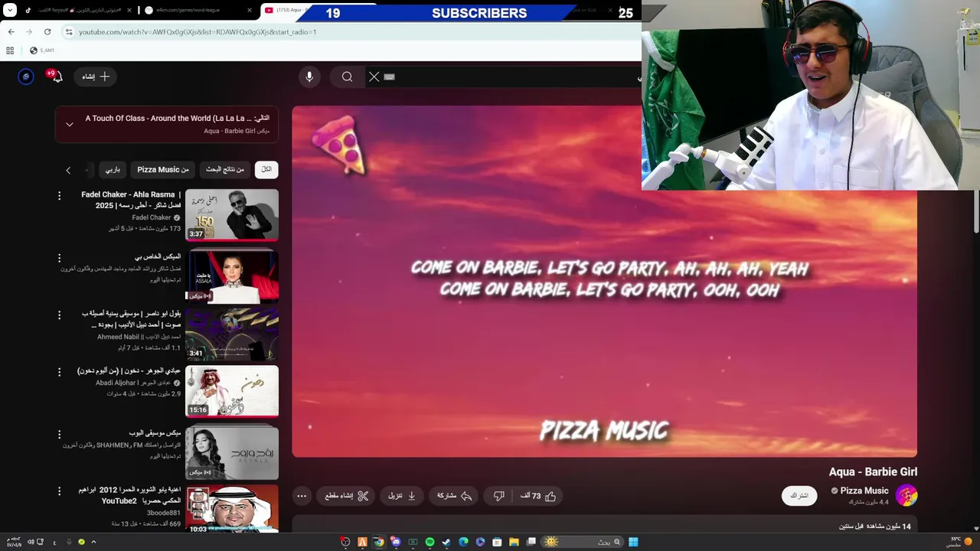Open the Pizza Music channel avatar
Screen dimensions: 980x551
pos(906,495)
